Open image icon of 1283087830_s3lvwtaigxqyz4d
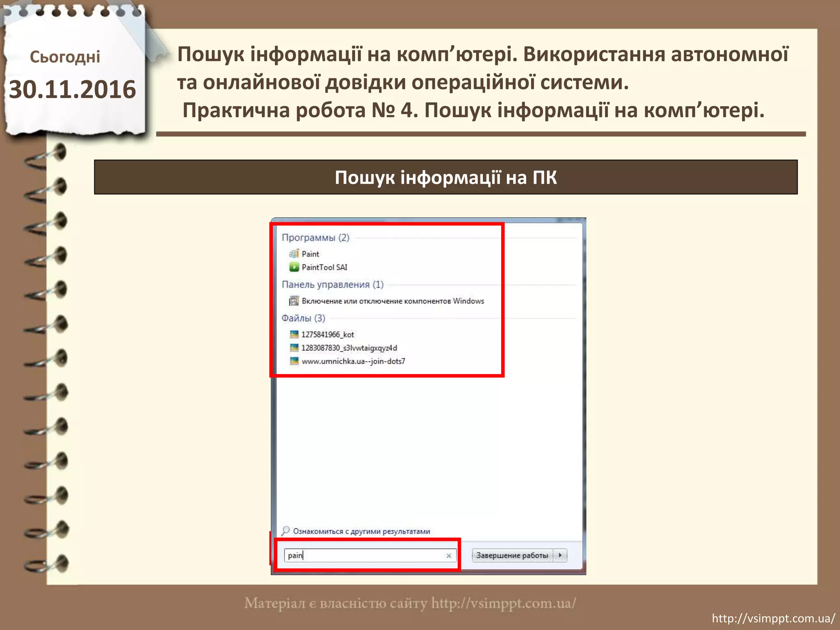Screen dimensions: 840x630 click(294, 348)
